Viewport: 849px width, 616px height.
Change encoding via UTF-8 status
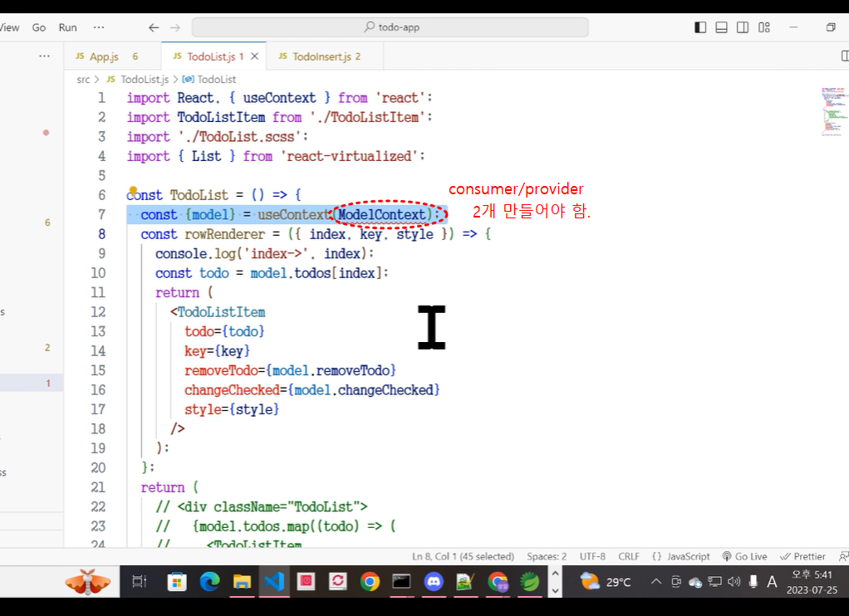[x=592, y=556]
